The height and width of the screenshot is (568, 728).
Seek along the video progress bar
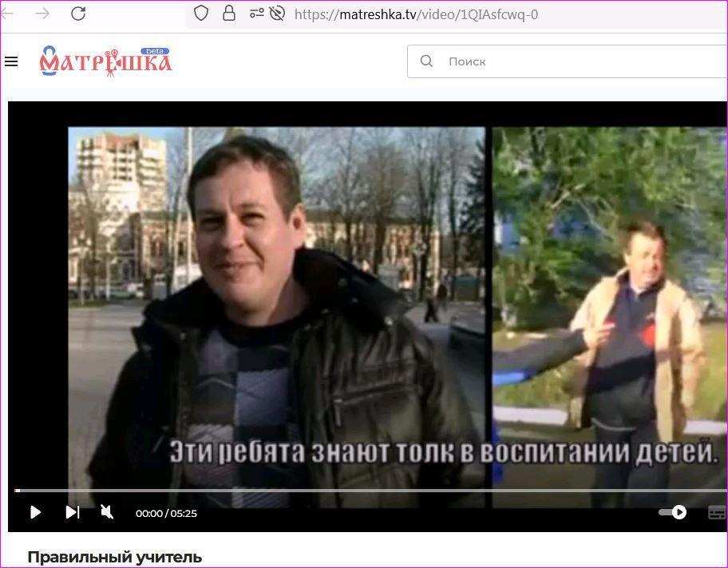click(371, 491)
